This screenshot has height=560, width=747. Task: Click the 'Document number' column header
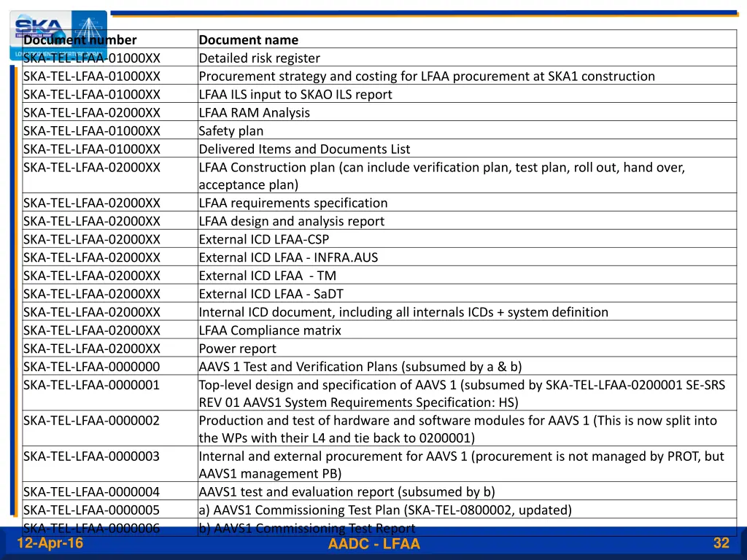click(80, 40)
